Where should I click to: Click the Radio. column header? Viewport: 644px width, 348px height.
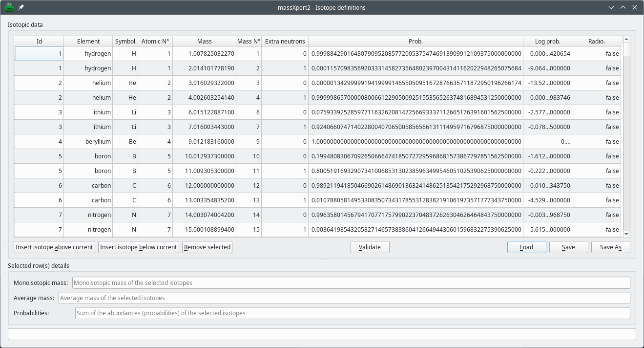pos(596,42)
